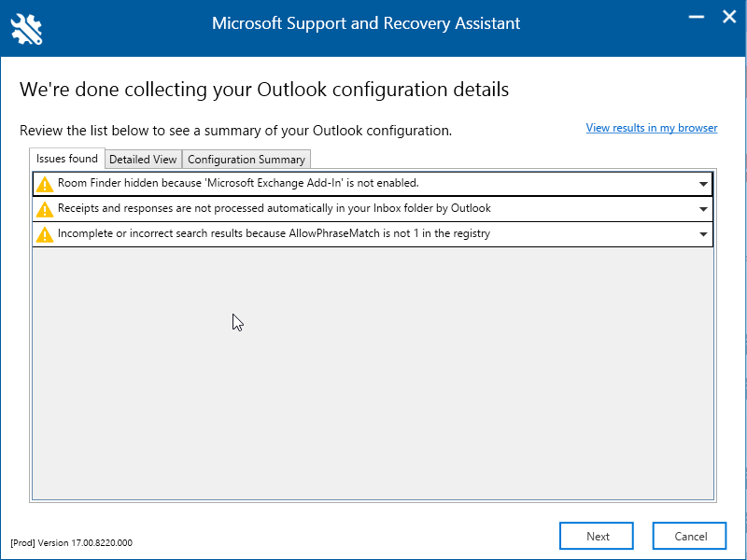Click the Cancel button
Viewport: 747px width, 560px height.
click(689, 536)
